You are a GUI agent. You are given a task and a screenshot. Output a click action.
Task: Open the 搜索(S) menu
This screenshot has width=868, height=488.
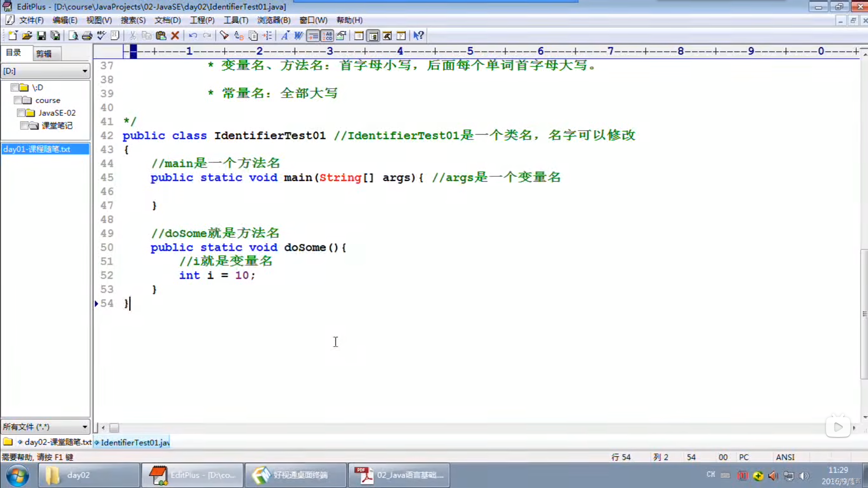pyautogui.click(x=133, y=20)
